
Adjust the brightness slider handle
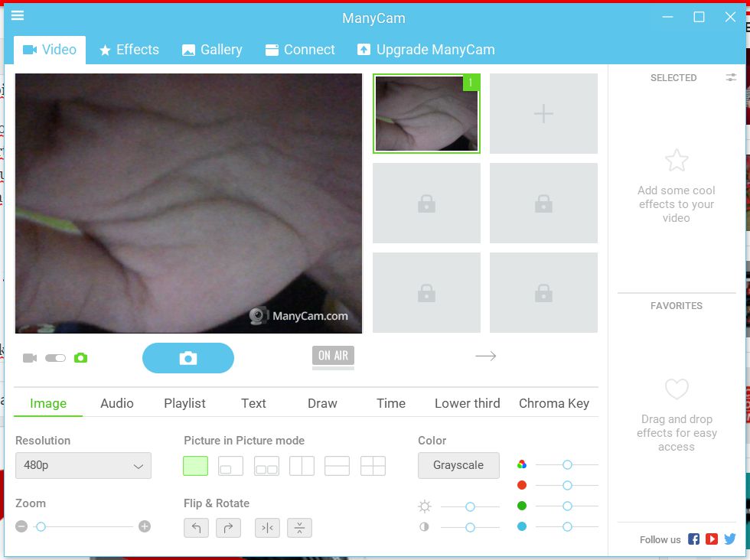coord(470,506)
